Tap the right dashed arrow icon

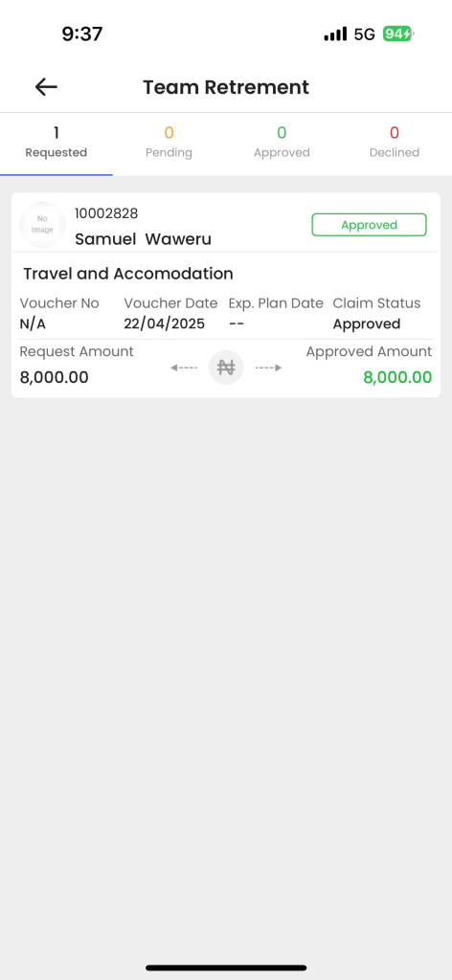(x=268, y=367)
